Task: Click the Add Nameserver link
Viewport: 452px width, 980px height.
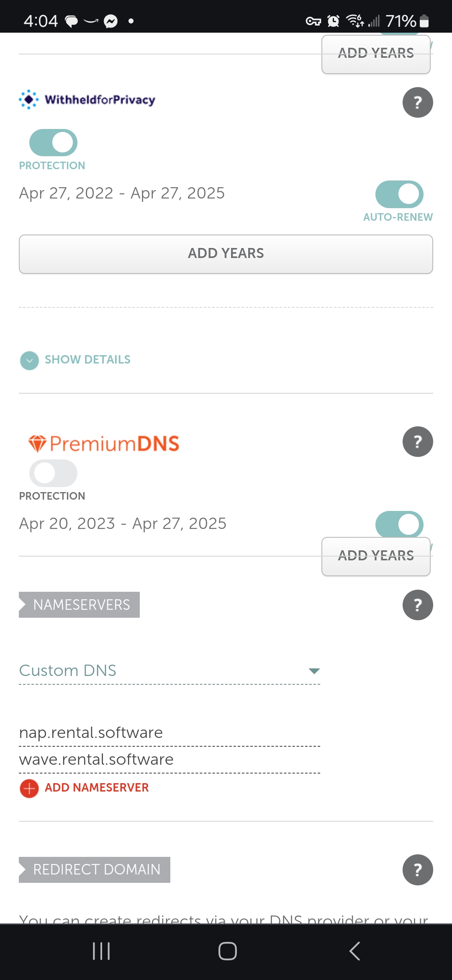Action: tap(96, 788)
